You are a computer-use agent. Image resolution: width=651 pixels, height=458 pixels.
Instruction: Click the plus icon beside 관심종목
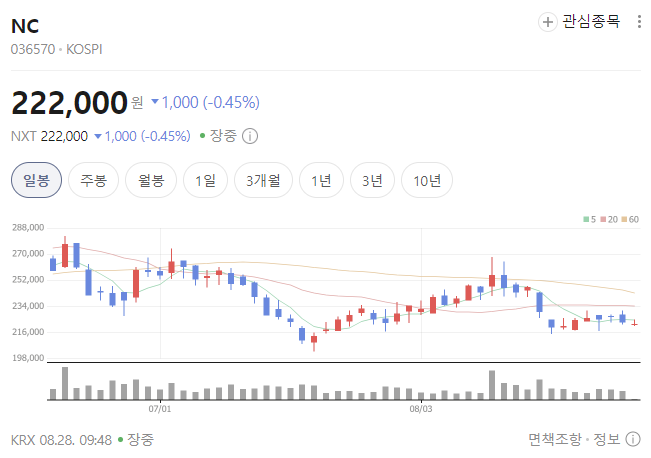[548, 22]
